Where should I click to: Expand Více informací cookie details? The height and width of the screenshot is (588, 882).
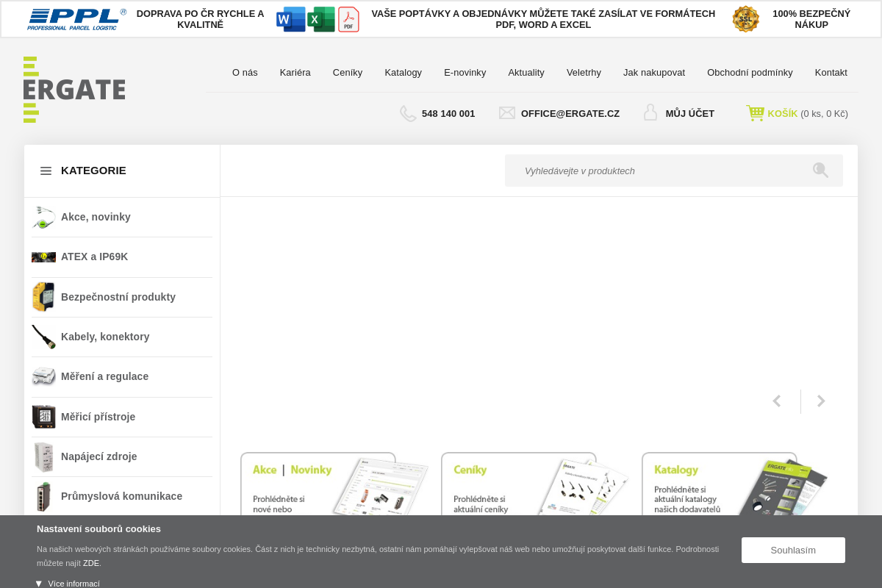tap(68, 584)
